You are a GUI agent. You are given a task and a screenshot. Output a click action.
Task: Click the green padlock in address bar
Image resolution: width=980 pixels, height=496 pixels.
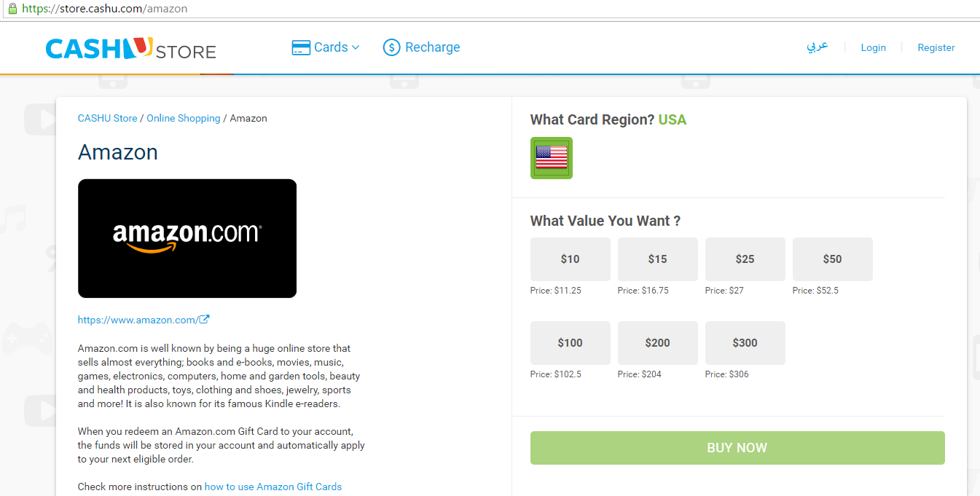(12, 9)
